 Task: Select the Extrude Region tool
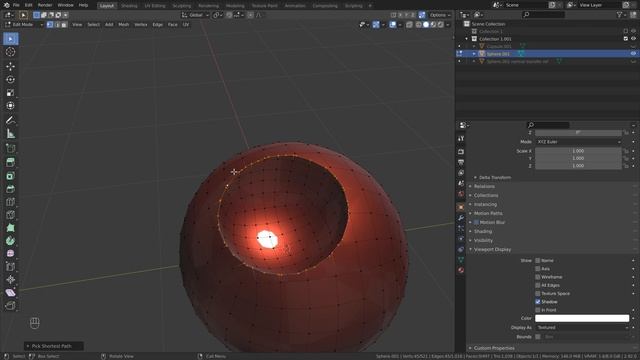tap(11, 162)
